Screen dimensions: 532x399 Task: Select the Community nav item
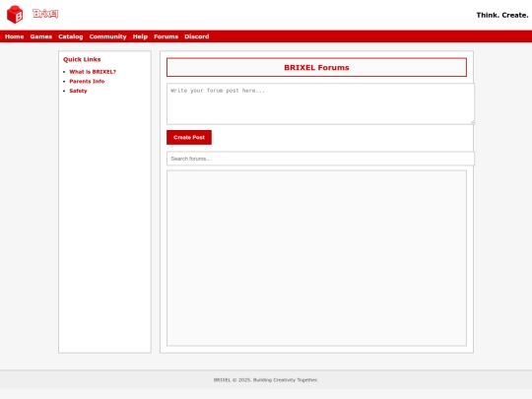click(108, 36)
